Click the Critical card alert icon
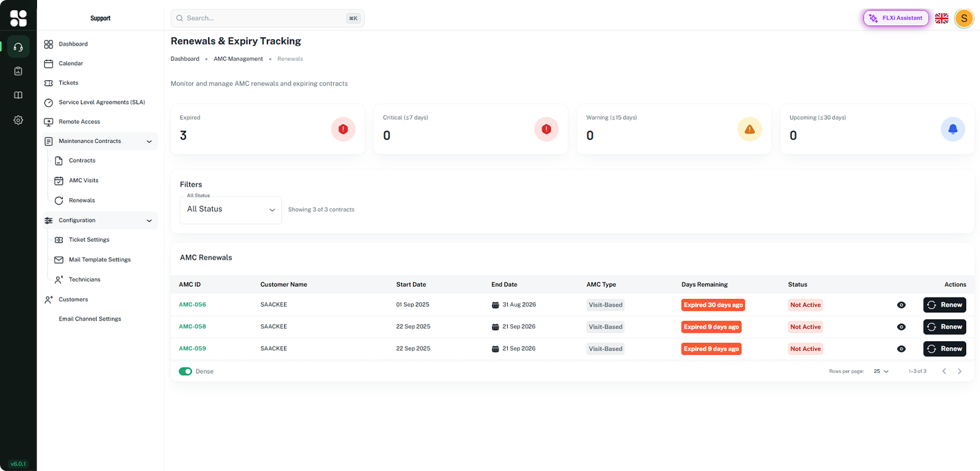The height and width of the screenshot is (471, 980). pos(546,129)
